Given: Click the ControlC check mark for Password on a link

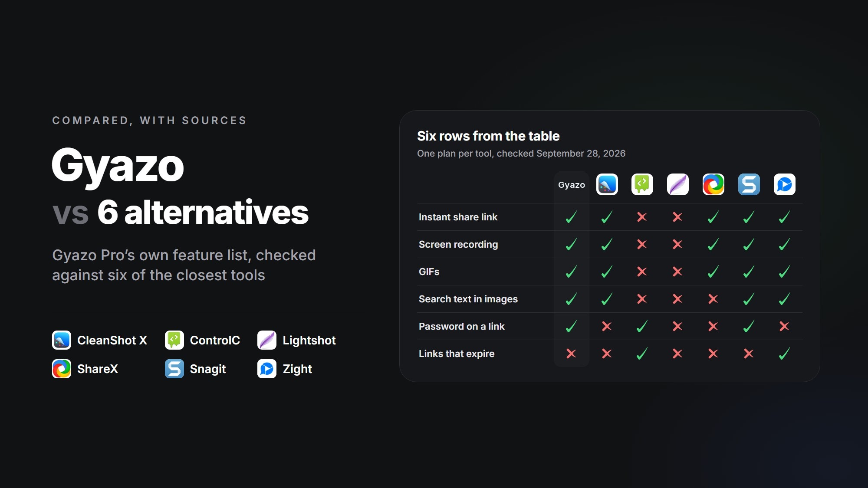Looking at the screenshot, I should 642,326.
